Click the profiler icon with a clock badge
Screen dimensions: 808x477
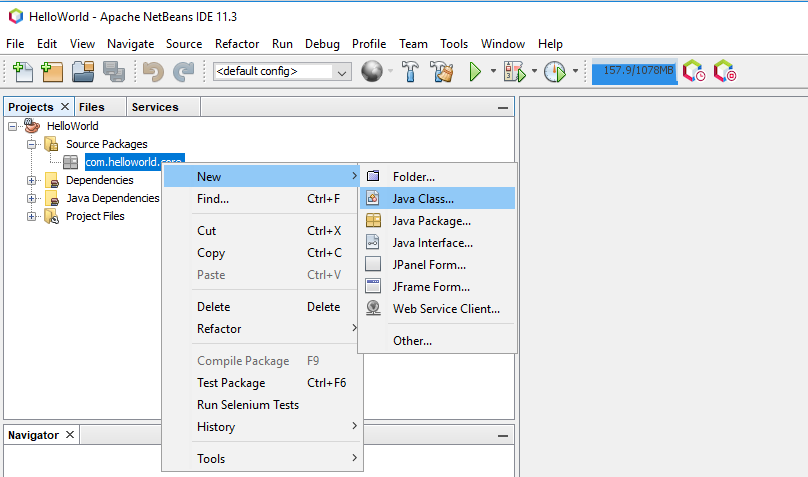(x=694, y=71)
